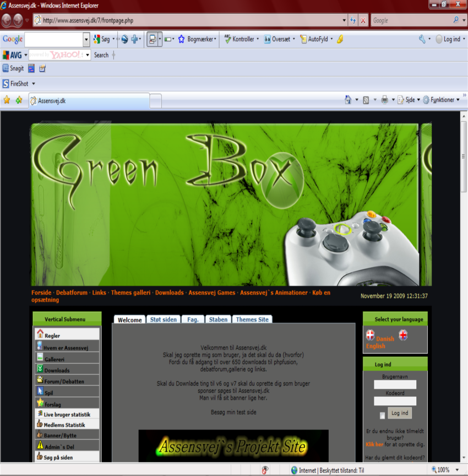Viewport: 468px width, 476px height.
Task: Click the Danish flag icon
Action: (370, 335)
